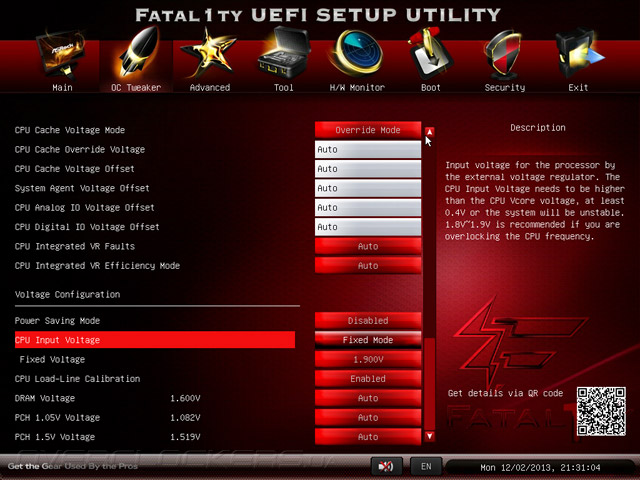Click the QR code image
640x480 pixels.
601,411
